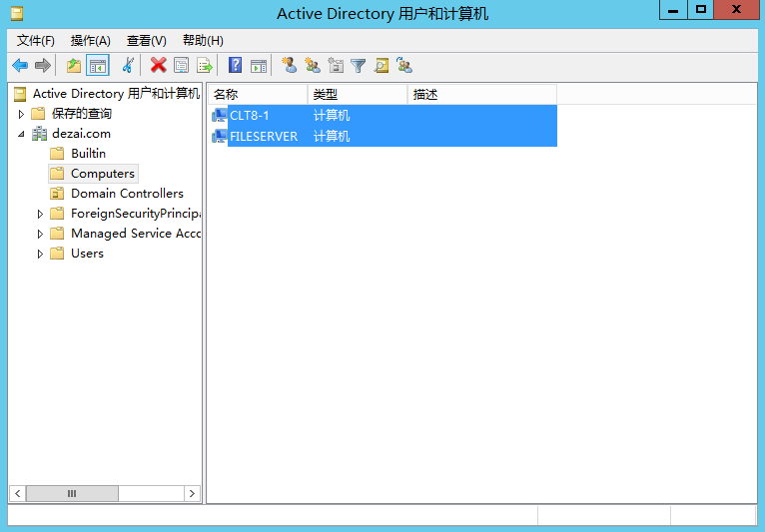Viewport: 765px width, 532px height.
Task: Sort by the 类型 column header
Action: point(358,95)
